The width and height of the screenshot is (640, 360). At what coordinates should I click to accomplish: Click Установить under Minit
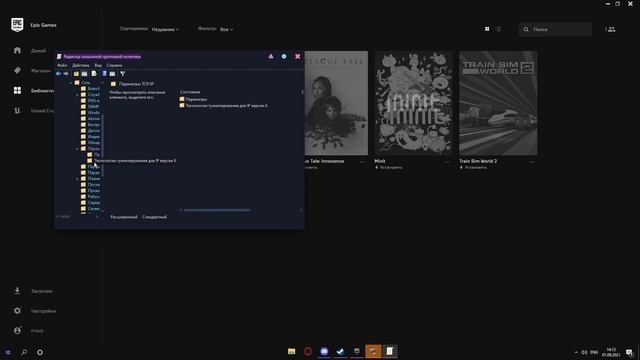(389, 167)
